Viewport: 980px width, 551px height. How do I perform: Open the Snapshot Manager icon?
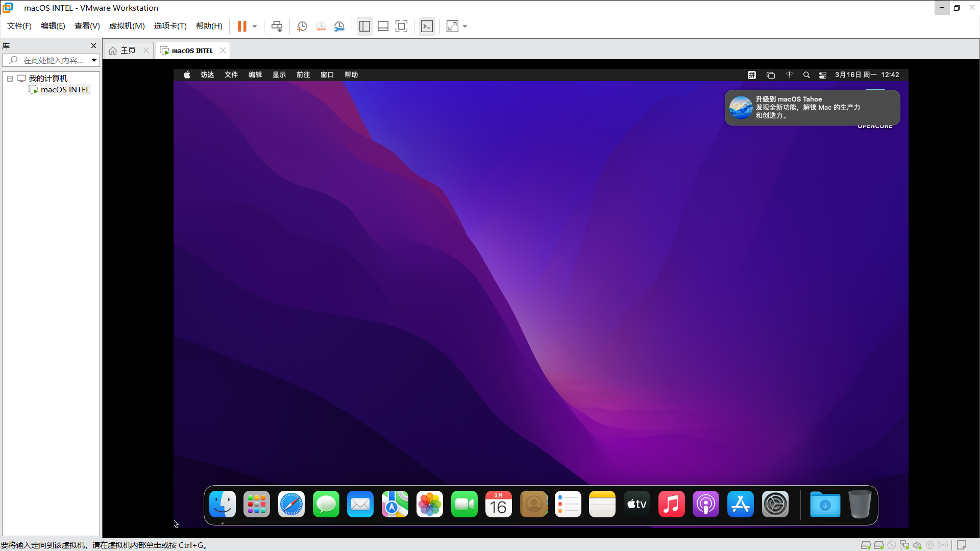(x=339, y=27)
